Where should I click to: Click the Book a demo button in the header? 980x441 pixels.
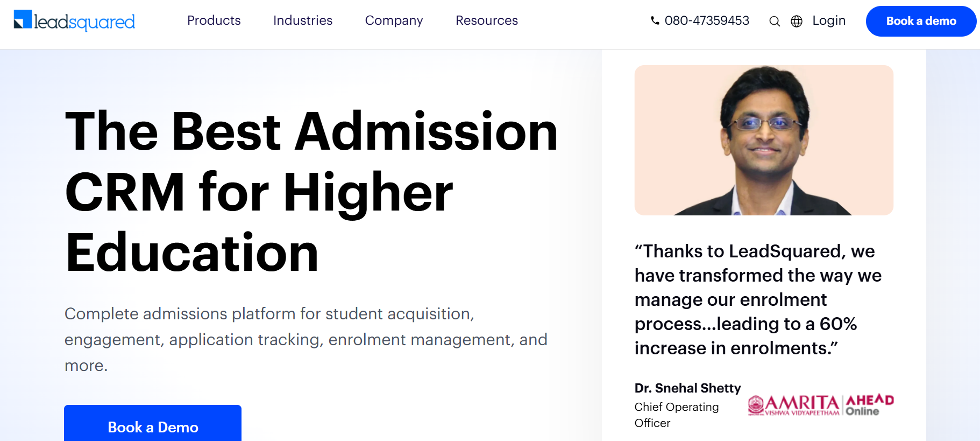(x=921, y=21)
